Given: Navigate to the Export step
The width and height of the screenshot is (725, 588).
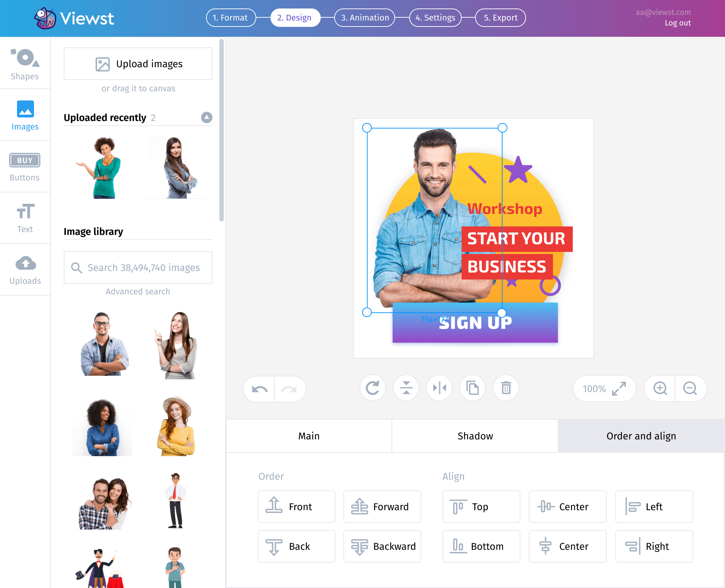Looking at the screenshot, I should click(x=499, y=17).
